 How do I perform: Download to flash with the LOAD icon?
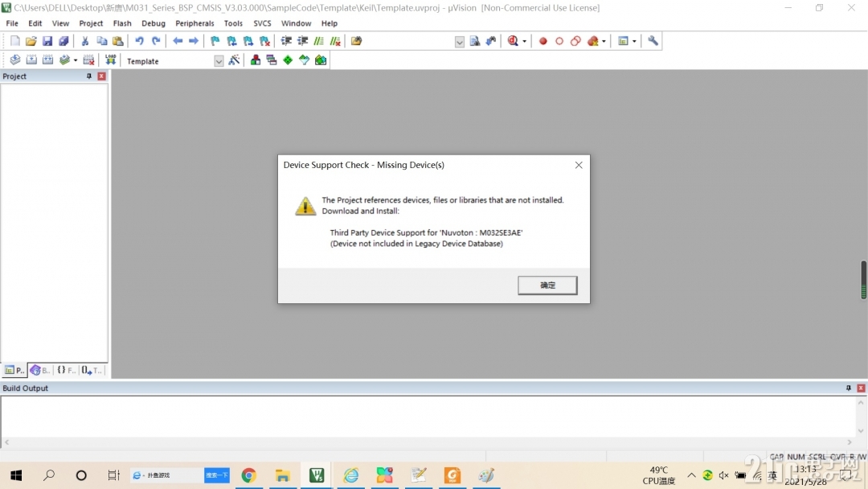click(x=111, y=60)
